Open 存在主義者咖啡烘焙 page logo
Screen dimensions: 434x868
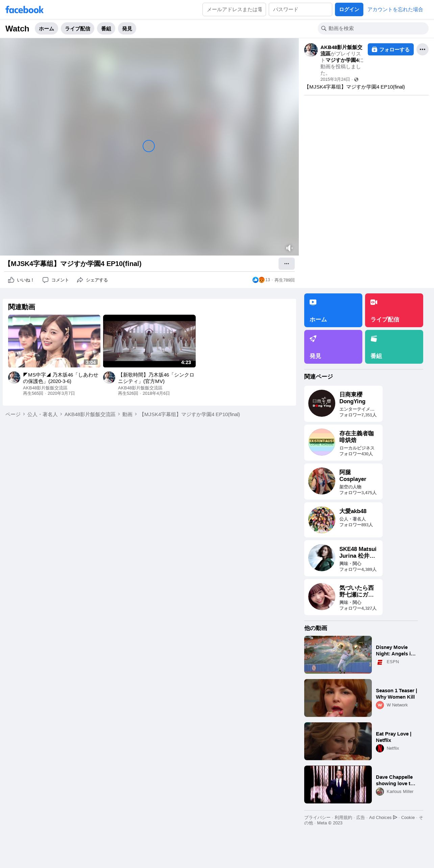coord(322,442)
